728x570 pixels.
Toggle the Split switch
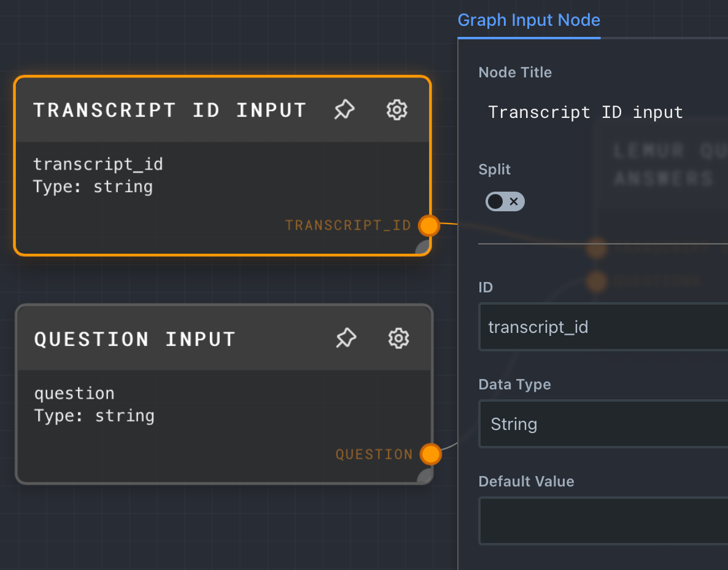tap(505, 201)
